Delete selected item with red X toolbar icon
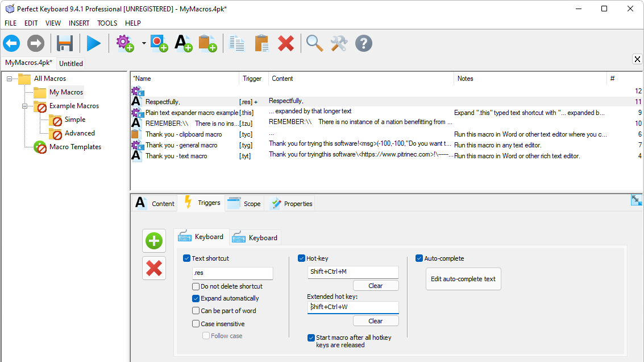The height and width of the screenshot is (362, 644). coord(286,43)
